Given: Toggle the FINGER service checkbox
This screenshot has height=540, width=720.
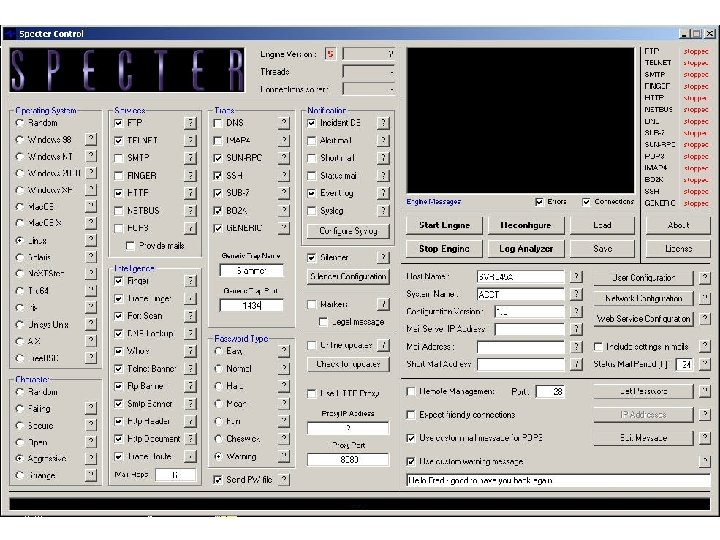Looking at the screenshot, I should click(x=118, y=175).
